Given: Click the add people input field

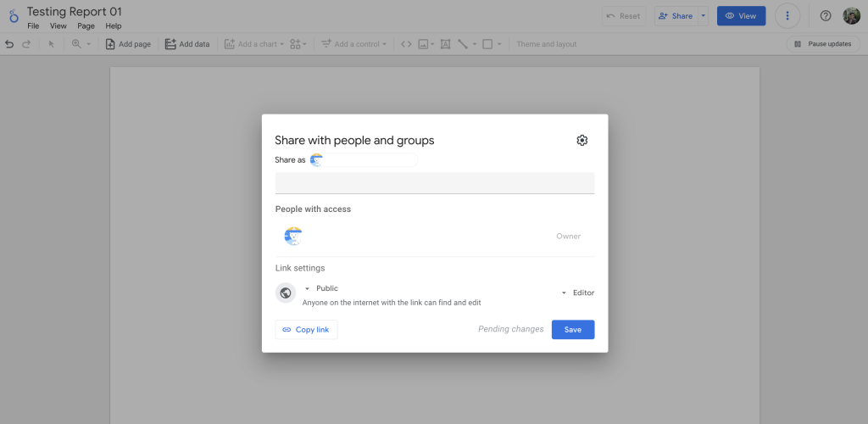Looking at the screenshot, I should point(435,183).
